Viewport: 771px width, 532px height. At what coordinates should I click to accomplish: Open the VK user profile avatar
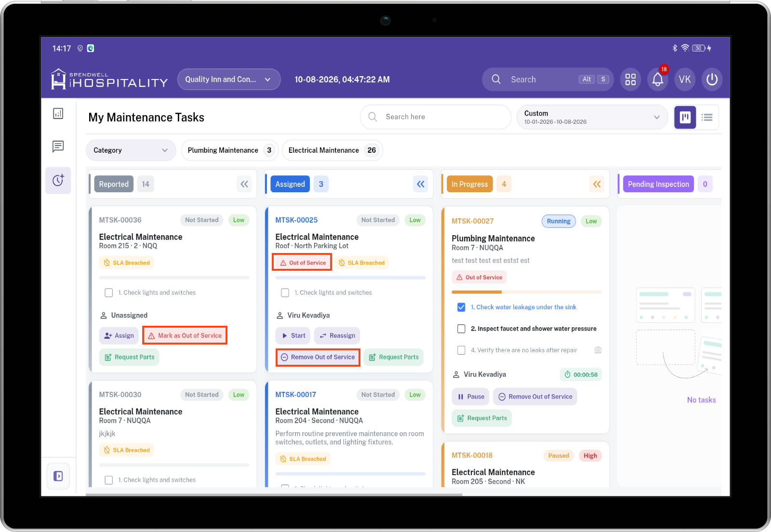point(685,80)
